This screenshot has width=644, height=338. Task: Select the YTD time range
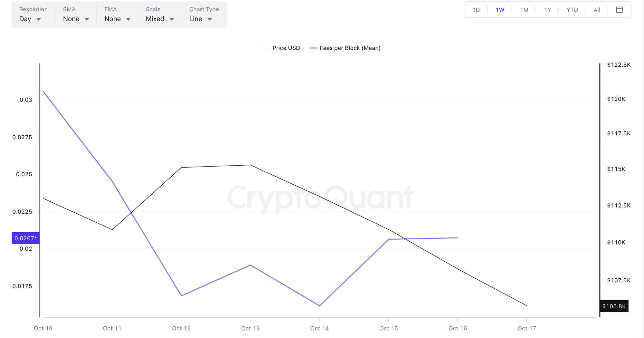click(x=572, y=9)
